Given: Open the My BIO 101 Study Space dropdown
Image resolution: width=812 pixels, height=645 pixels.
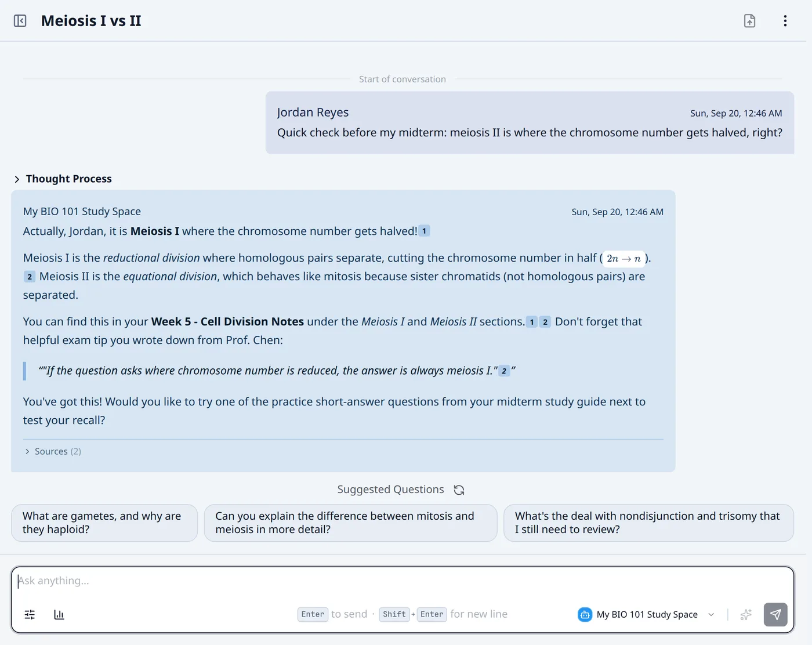Looking at the screenshot, I should click(647, 614).
